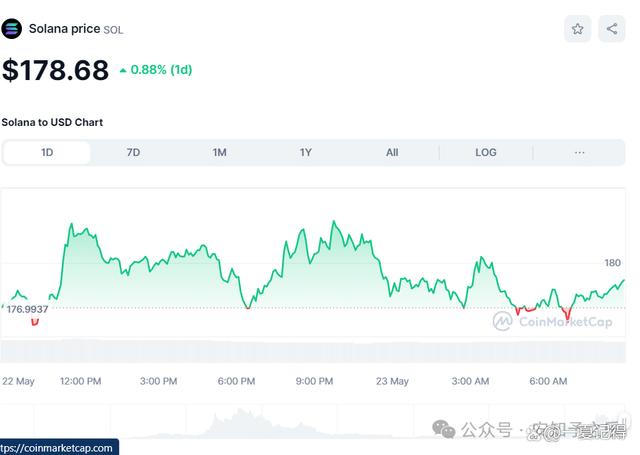Image resolution: width=640 pixels, height=455 pixels.
Task: Open the three-dot more options menu
Action: click(x=579, y=153)
